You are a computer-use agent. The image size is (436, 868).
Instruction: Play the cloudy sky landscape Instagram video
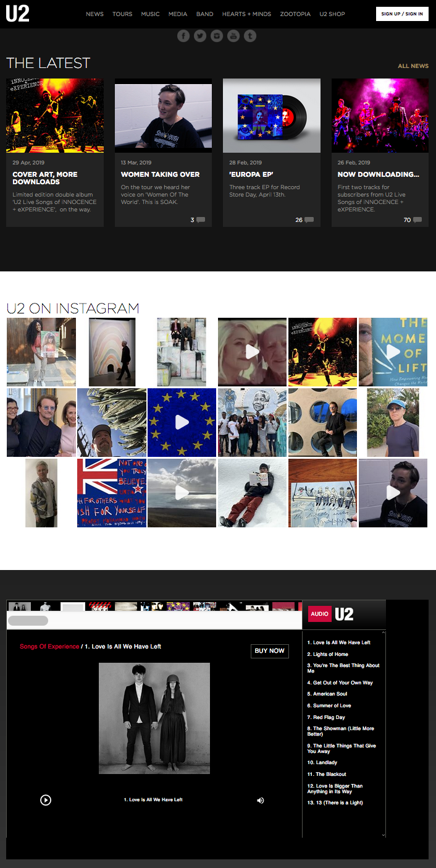182,493
